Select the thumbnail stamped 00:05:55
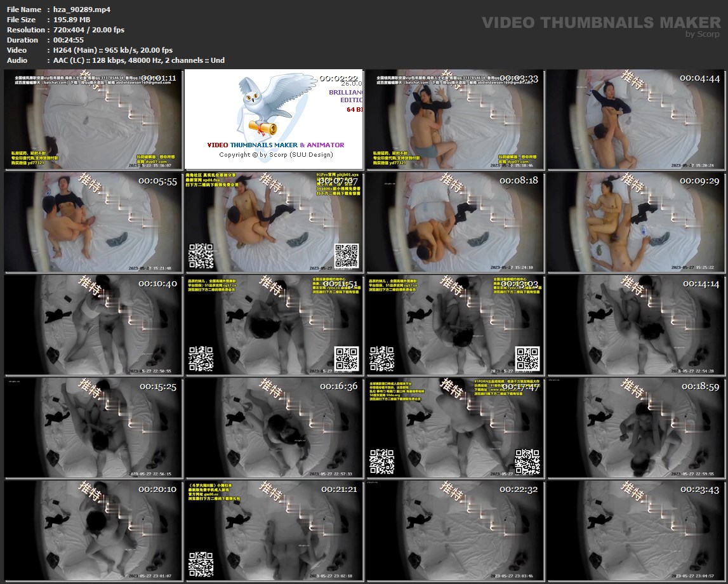728x584 pixels. click(93, 222)
